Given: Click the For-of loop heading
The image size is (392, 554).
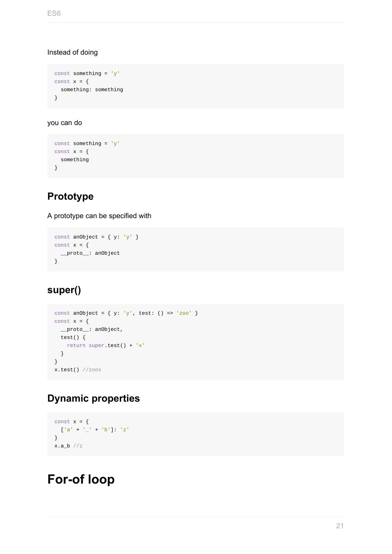Looking at the screenshot, I should pyautogui.click(x=81, y=479).
